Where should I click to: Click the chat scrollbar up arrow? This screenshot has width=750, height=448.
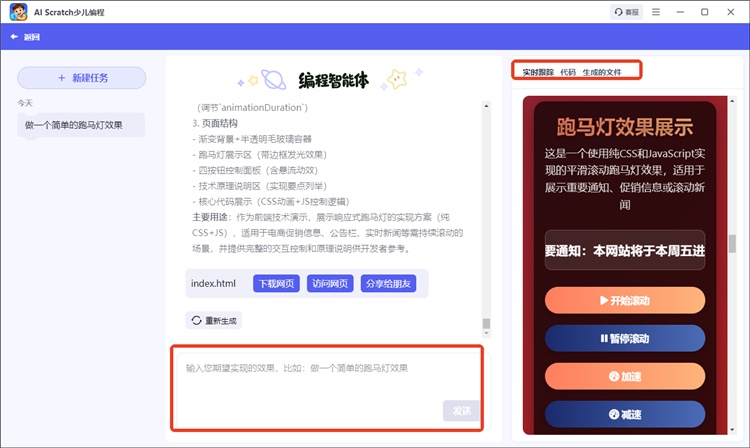[x=486, y=106]
